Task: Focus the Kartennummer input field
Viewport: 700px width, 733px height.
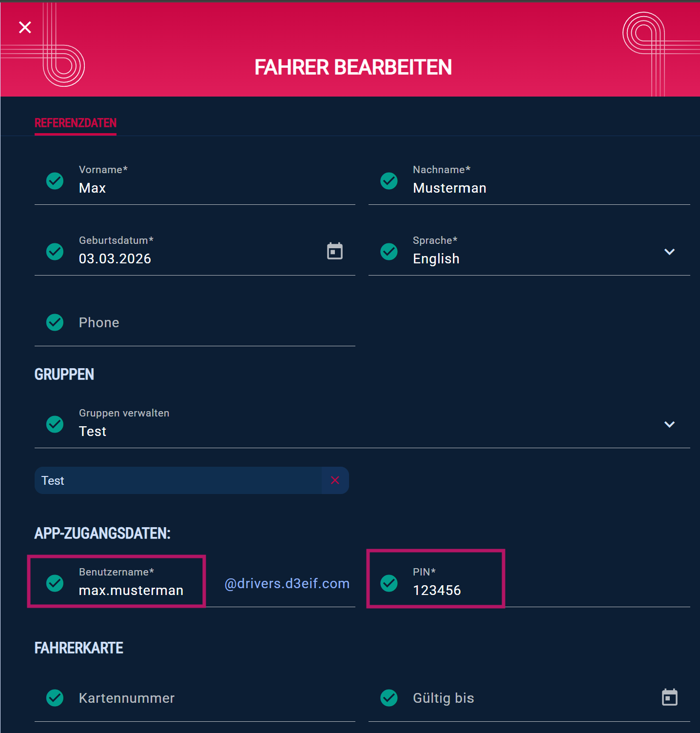Action: point(195,698)
